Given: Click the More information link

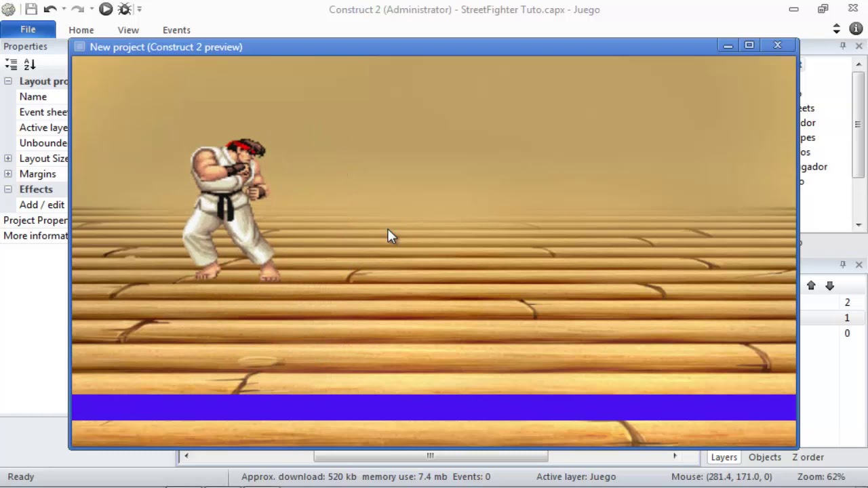Looking at the screenshot, I should (35, 236).
